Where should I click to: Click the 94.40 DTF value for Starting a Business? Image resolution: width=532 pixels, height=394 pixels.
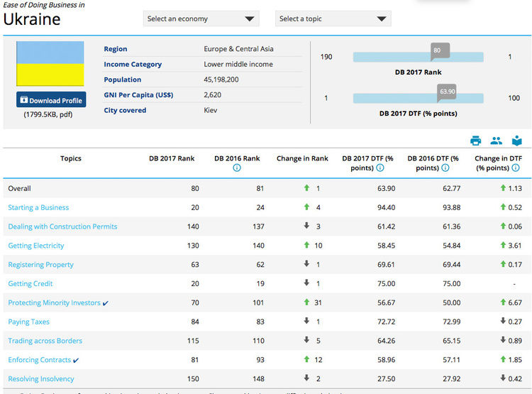pyautogui.click(x=387, y=207)
